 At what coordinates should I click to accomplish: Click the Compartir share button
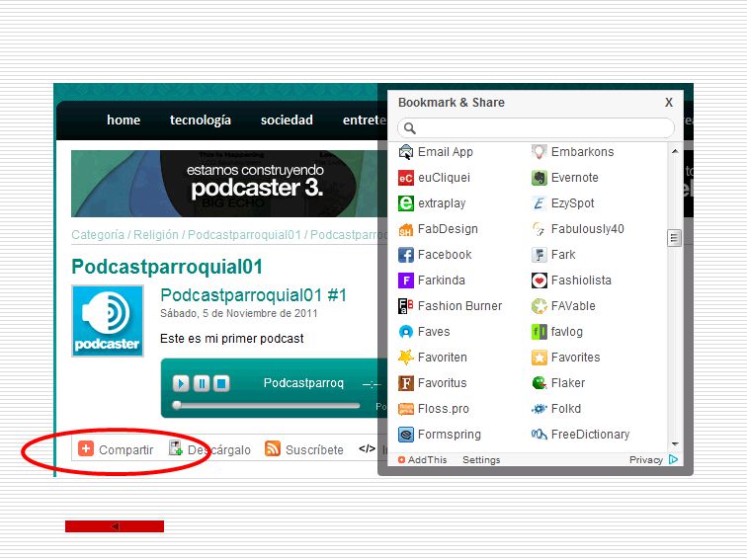pos(116,449)
